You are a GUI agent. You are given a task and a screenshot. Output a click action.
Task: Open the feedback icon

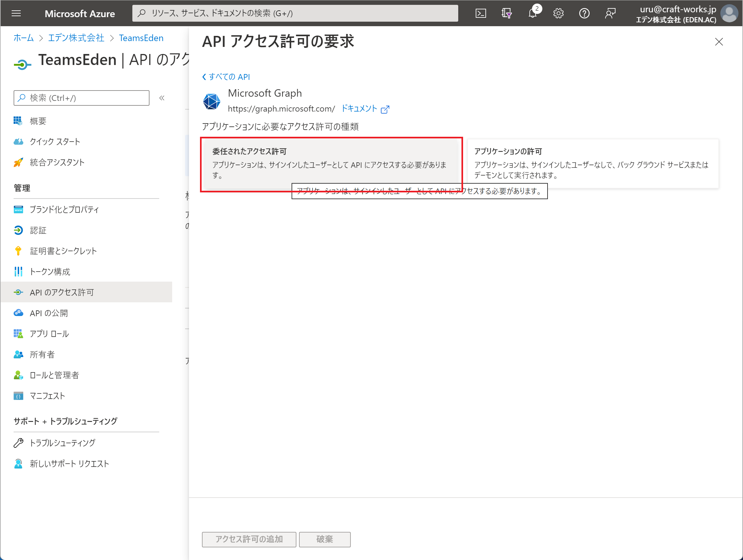[x=610, y=14]
